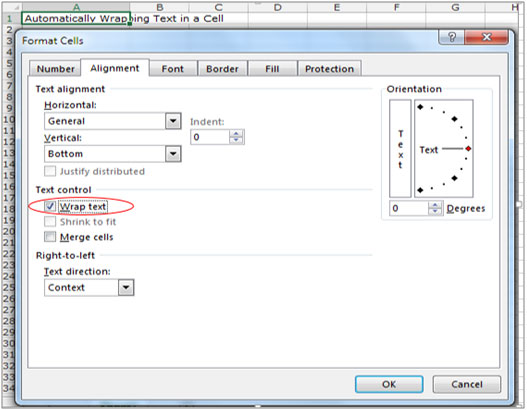Toggle the Shrink to fit checkbox
This screenshot has width=527, height=410.
50,221
